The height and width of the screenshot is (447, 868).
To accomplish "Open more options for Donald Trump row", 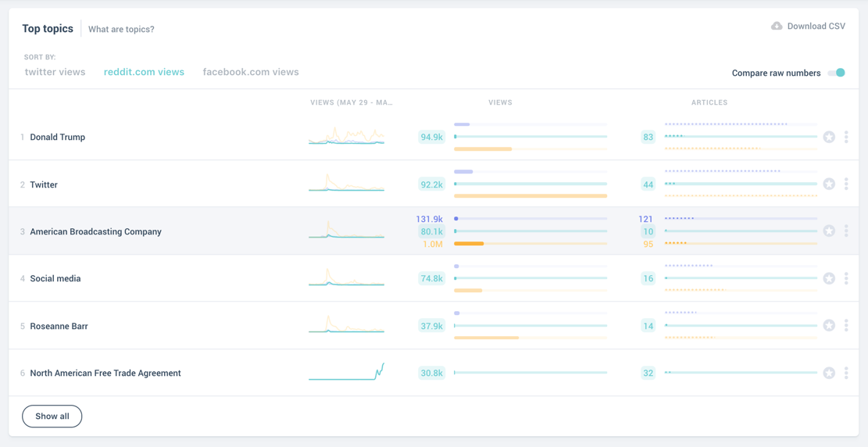I will (846, 137).
